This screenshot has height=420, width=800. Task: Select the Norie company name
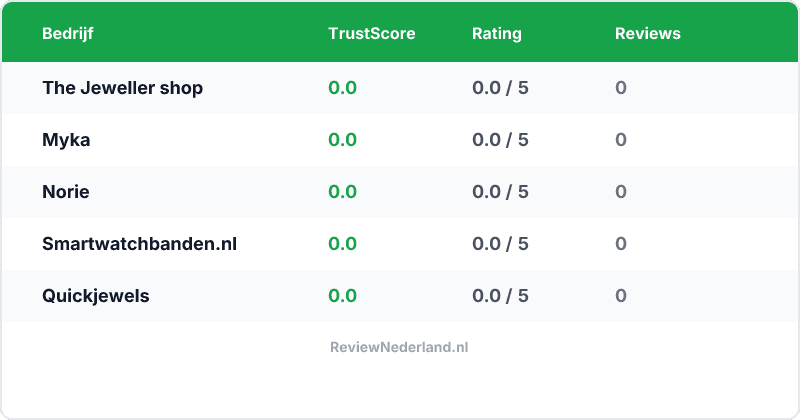coord(66,192)
